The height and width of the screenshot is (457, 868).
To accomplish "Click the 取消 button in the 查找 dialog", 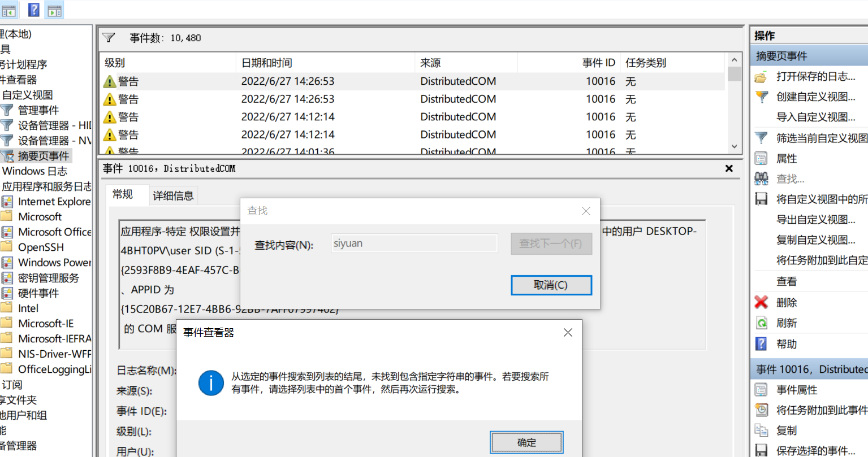I will (x=551, y=285).
